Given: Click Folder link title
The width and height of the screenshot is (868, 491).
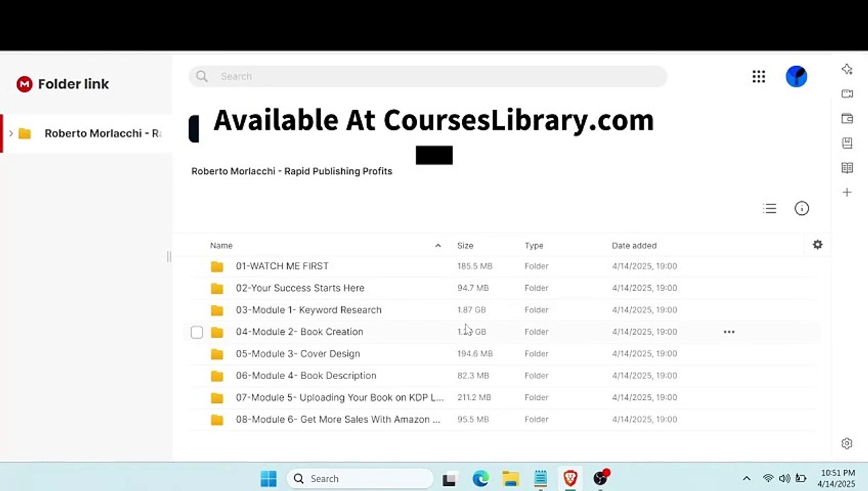Looking at the screenshot, I should (74, 84).
